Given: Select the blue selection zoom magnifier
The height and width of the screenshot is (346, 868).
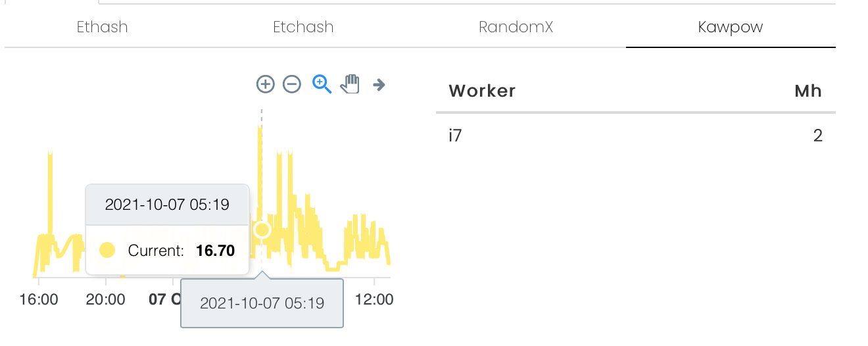Looking at the screenshot, I should [322, 84].
